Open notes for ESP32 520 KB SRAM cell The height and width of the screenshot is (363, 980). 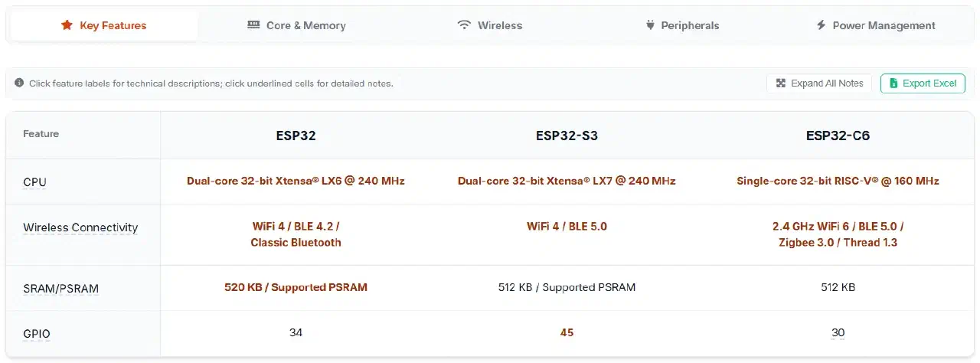tap(296, 287)
